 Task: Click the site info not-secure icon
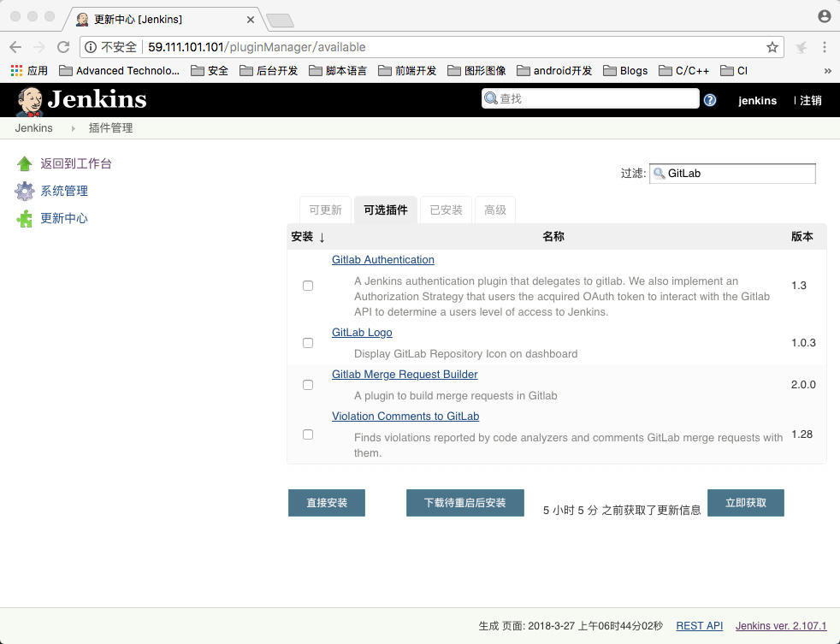tap(91, 47)
